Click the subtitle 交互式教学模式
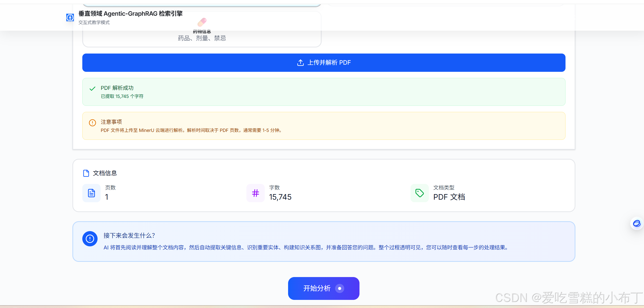The image size is (644, 308). [x=94, y=23]
